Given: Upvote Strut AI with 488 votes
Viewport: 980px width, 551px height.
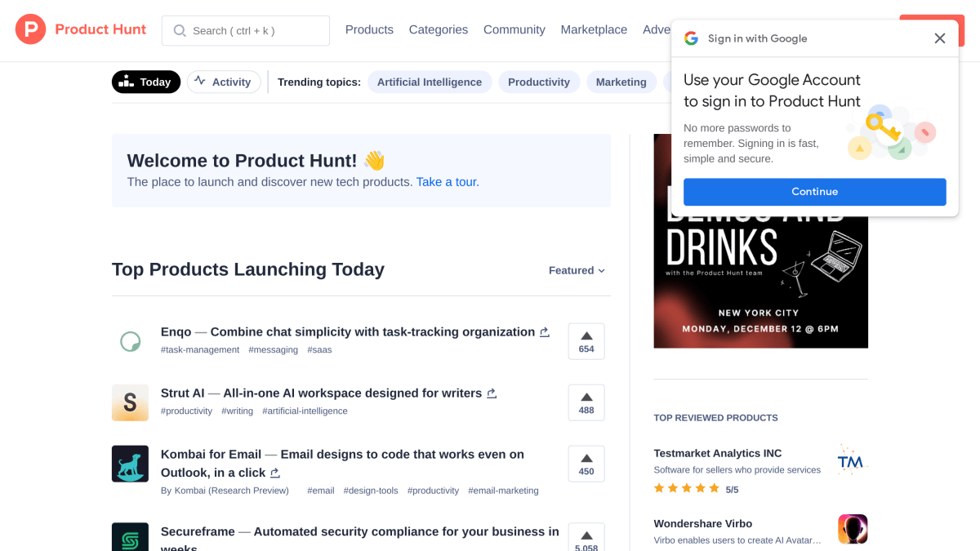Looking at the screenshot, I should click(x=586, y=402).
